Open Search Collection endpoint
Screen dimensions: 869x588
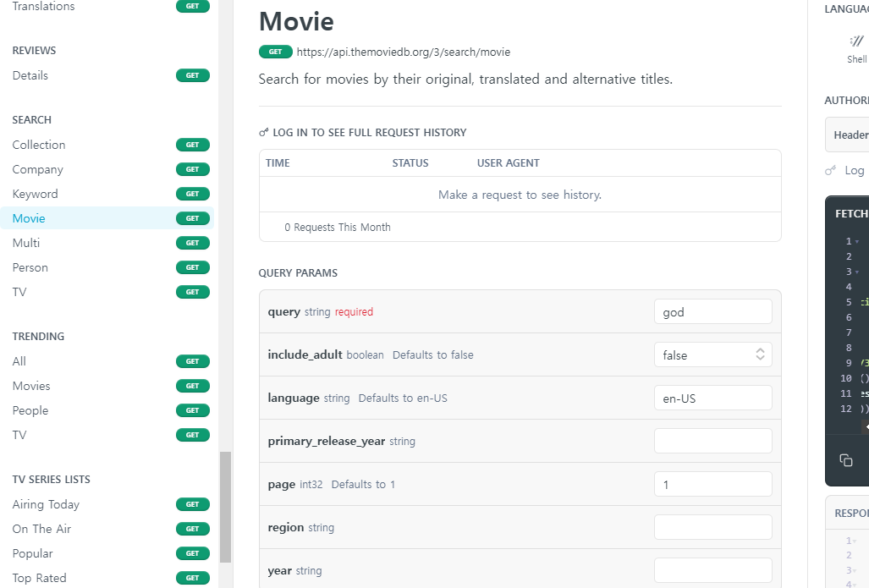pos(107,145)
